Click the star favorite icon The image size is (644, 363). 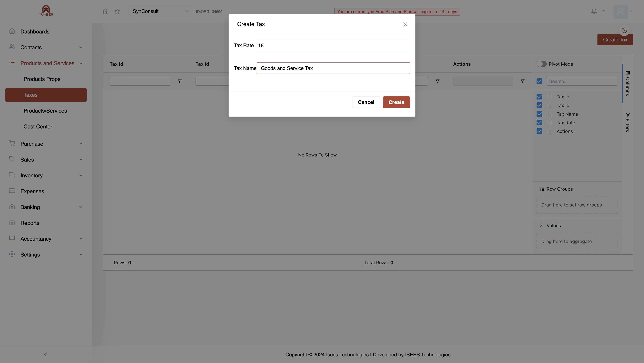[117, 11]
